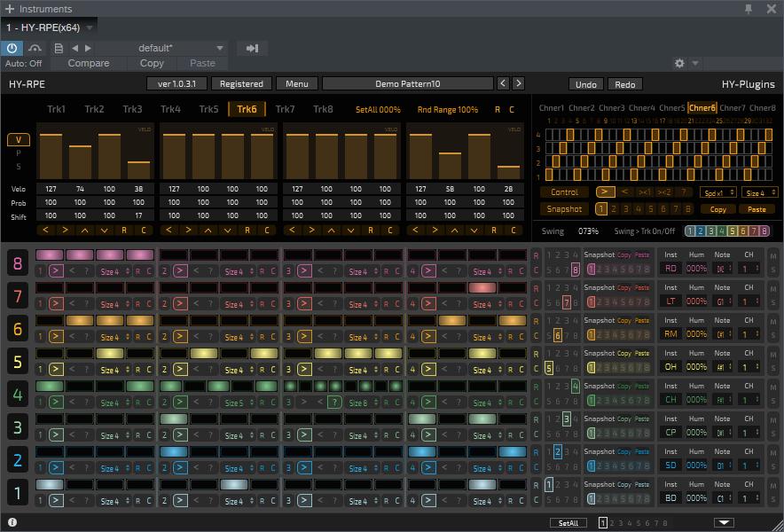Click the Compare button
784x532 pixels.
click(89, 63)
